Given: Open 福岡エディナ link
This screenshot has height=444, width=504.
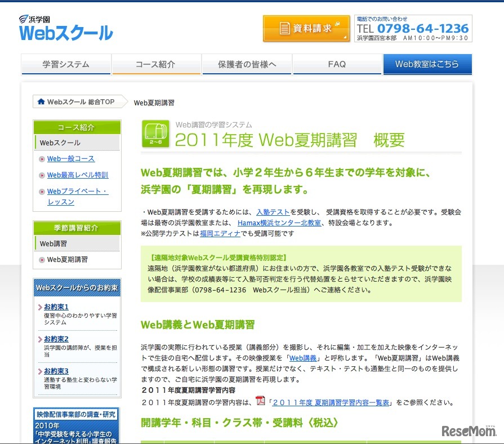Looking at the screenshot, I should tap(220, 233).
